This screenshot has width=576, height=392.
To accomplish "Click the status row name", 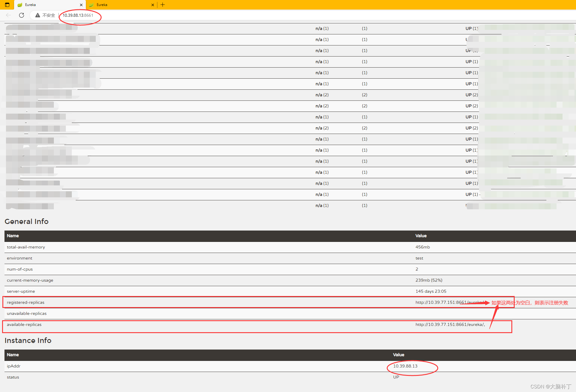I will coord(13,377).
